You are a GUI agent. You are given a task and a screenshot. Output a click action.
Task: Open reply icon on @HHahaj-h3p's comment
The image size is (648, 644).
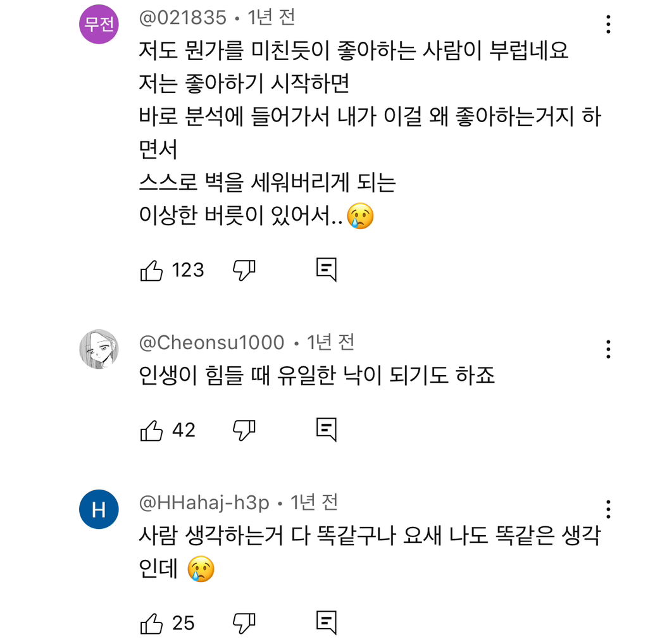pos(326,623)
